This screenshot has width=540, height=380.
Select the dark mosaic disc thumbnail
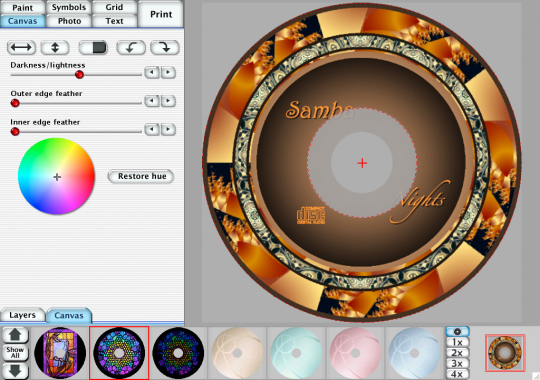tap(178, 353)
